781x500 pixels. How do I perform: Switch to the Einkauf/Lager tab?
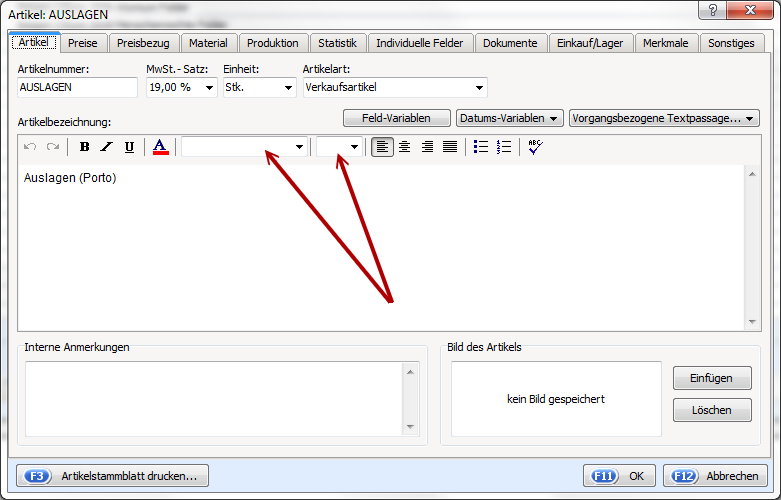[590, 43]
